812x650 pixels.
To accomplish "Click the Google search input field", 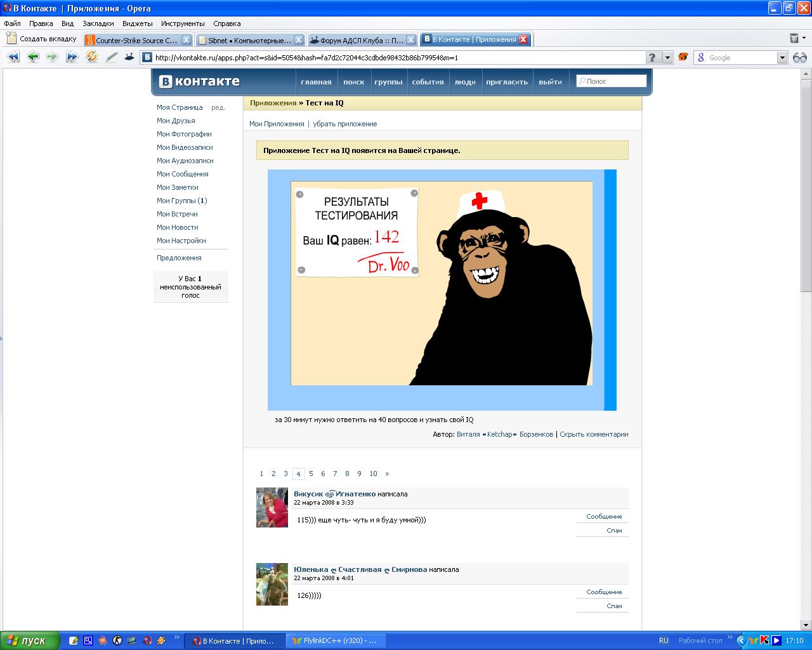I will click(x=742, y=58).
